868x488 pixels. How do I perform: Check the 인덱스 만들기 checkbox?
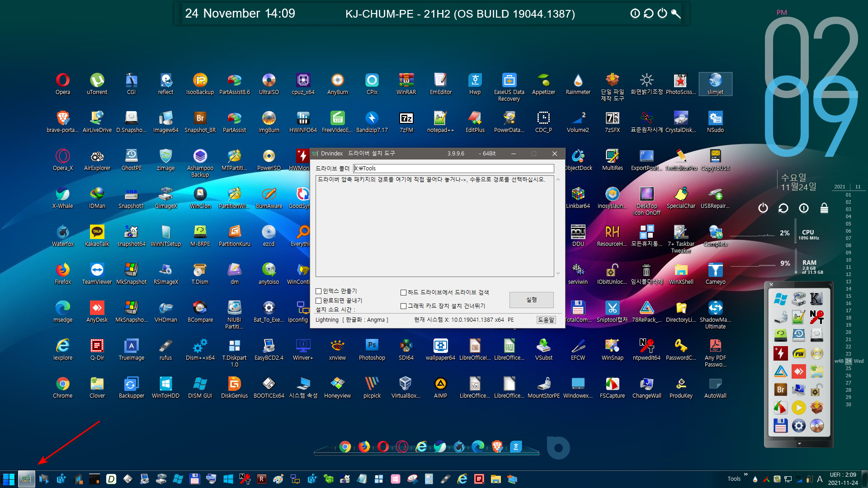click(318, 291)
